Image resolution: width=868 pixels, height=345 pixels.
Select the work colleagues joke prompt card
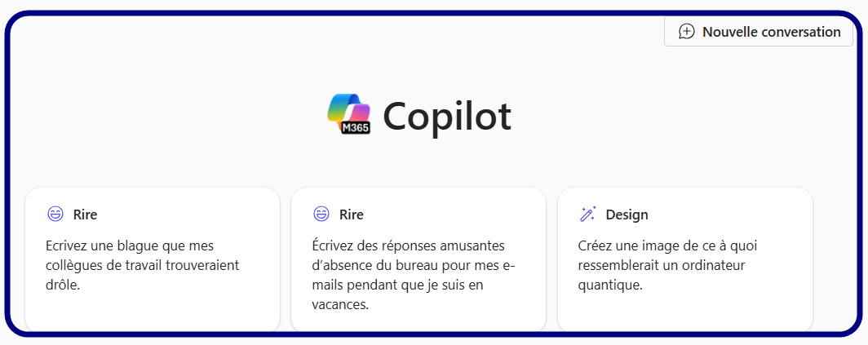(x=153, y=259)
